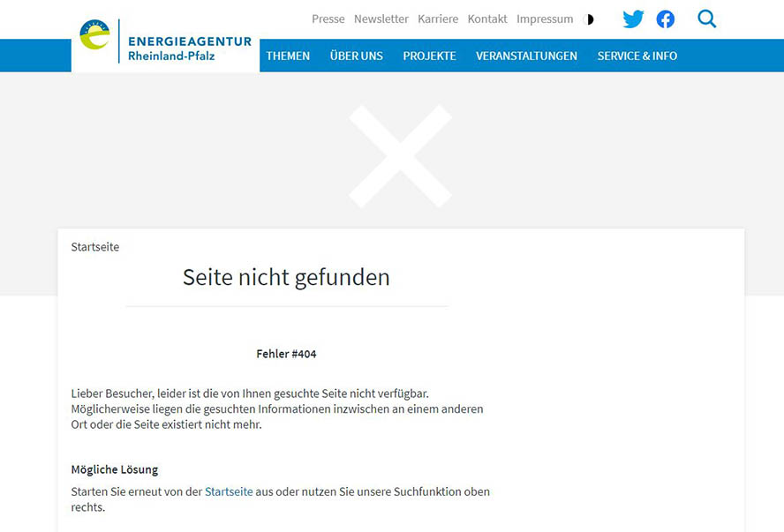784x532 pixels.
Task: Click the Startseite breadcrumb above the heading
Action: pyautogui.click(x=94, y=247)
